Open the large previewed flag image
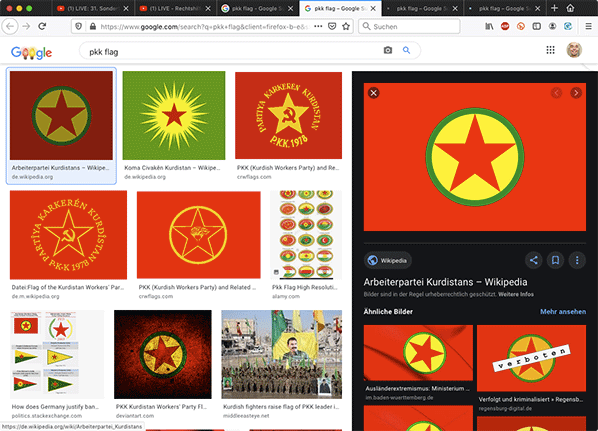This screenshot has height=431, width=598. point(475,157)
